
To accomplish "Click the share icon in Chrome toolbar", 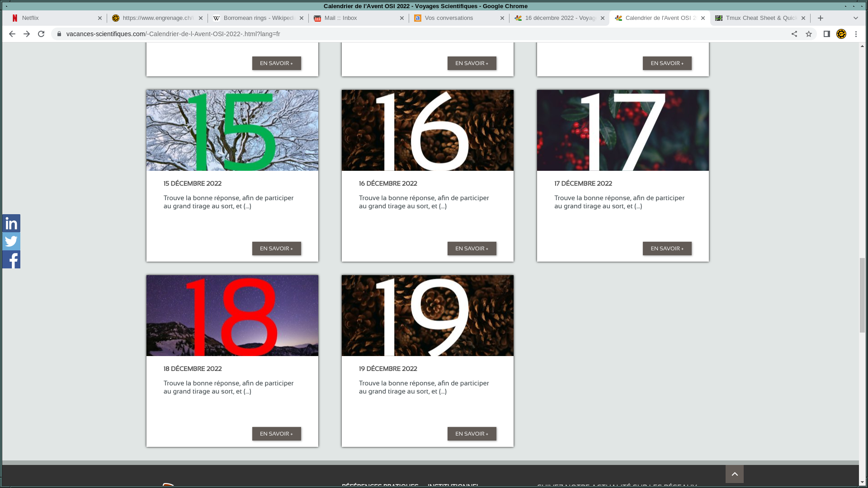I will [x=793, y=34].
